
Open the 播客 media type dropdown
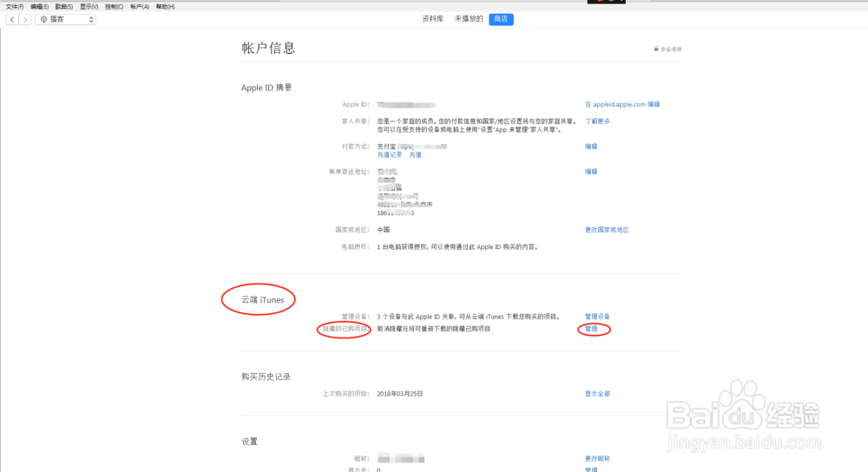pyautogui.click(x=66, y=19)
